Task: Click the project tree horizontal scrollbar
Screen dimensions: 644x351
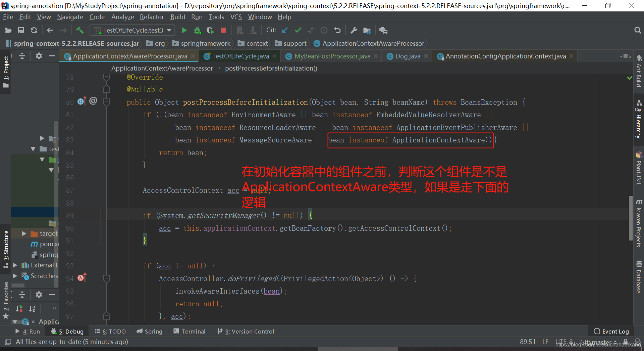Action: point(18,286)
